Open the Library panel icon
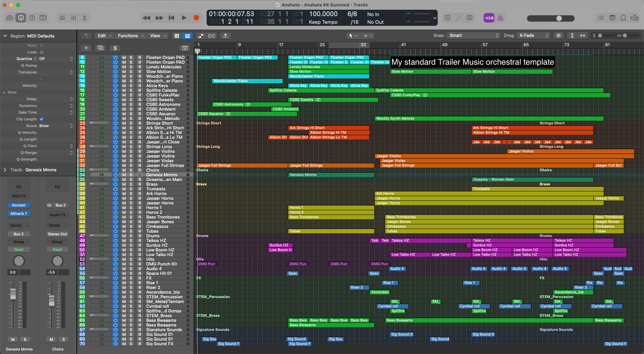The width and height of the screenshot is (644, 354). point(10,18)
